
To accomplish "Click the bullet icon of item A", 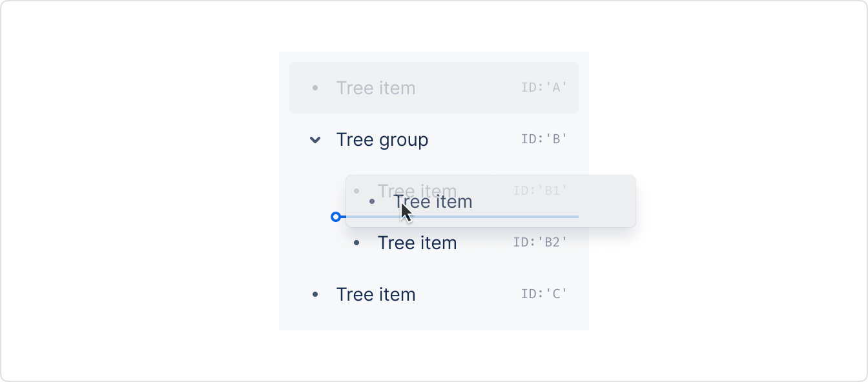I will click(315, 88).
